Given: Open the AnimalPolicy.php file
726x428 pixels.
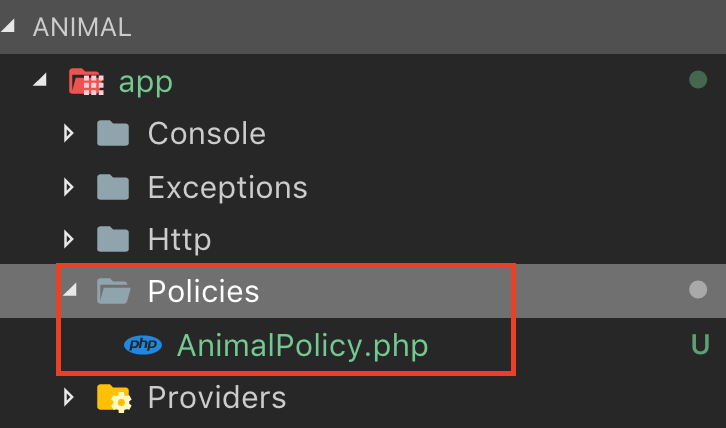Looking at the screenshot, I should 303,346.
